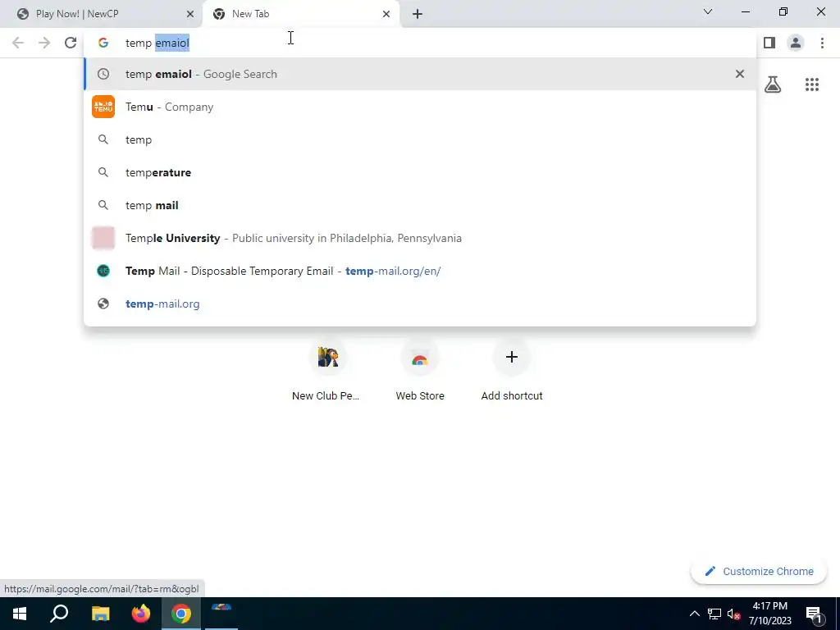This screenshot has width=840, height=630.
Task: Click the Search Labs flask icon
Action: point(773,84)
